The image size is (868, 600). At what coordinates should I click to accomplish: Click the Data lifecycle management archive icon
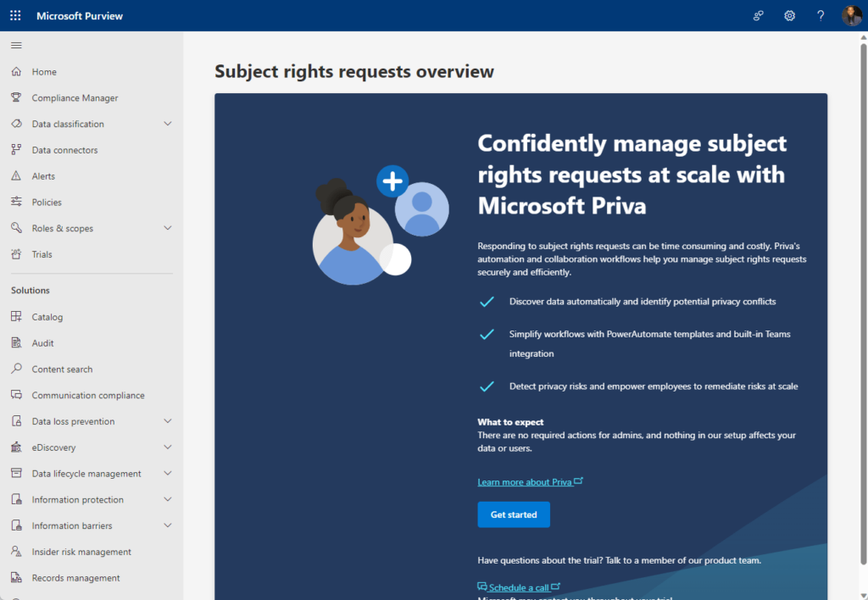tap(17, 473)
